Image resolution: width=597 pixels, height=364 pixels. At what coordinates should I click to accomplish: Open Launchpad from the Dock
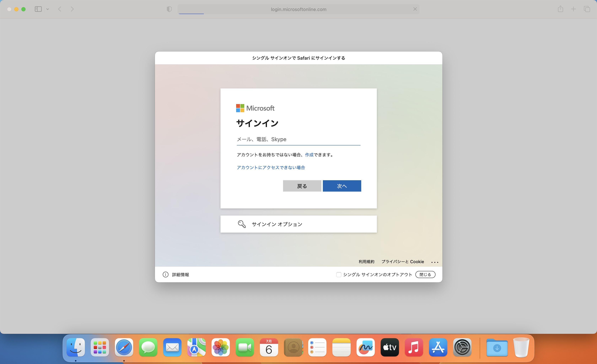click(x=100, y=347)
